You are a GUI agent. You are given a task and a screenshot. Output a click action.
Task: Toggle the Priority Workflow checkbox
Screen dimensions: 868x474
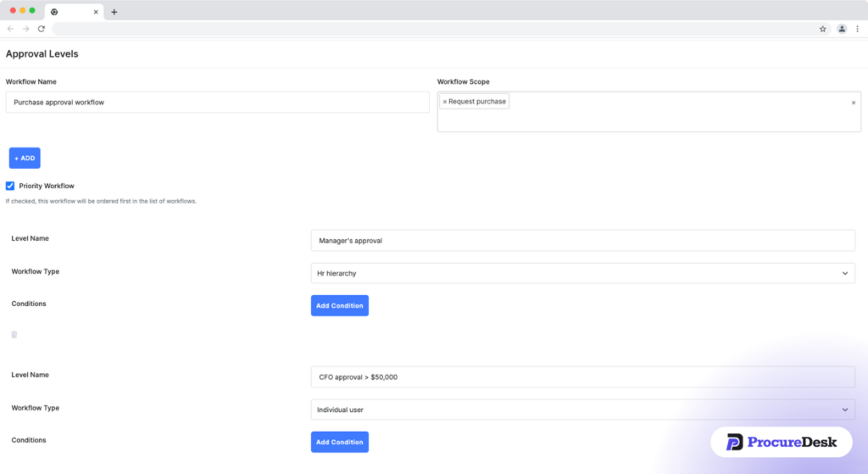click(x=10, y=186)
